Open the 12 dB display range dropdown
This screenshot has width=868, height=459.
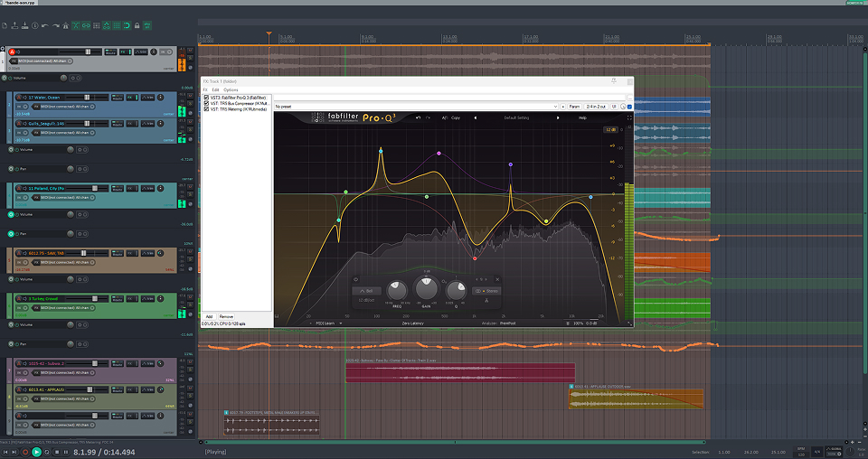tap(610, 129)
